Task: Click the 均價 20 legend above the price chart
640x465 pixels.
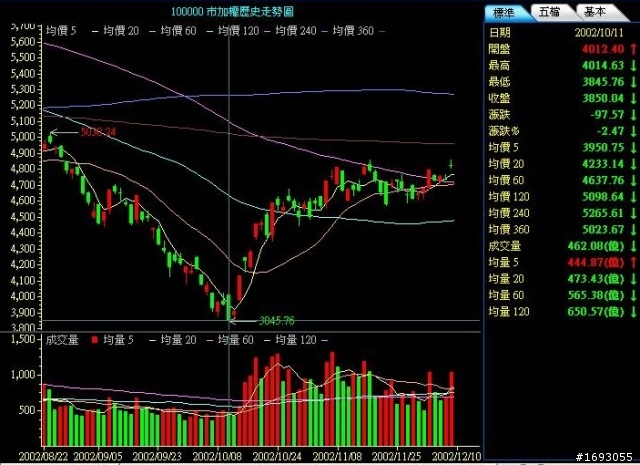Action: coord(121,31)
